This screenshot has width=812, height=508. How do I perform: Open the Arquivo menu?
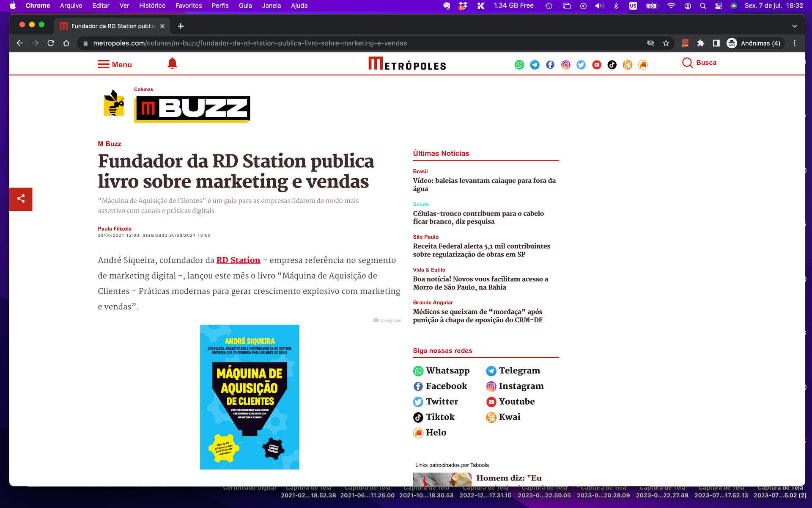click(x=71, y=6)
